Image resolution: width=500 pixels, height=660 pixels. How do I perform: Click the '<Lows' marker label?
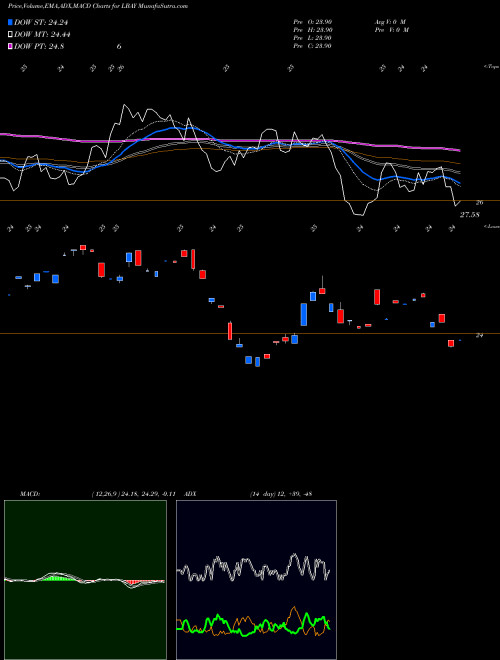tap(492, 226)
